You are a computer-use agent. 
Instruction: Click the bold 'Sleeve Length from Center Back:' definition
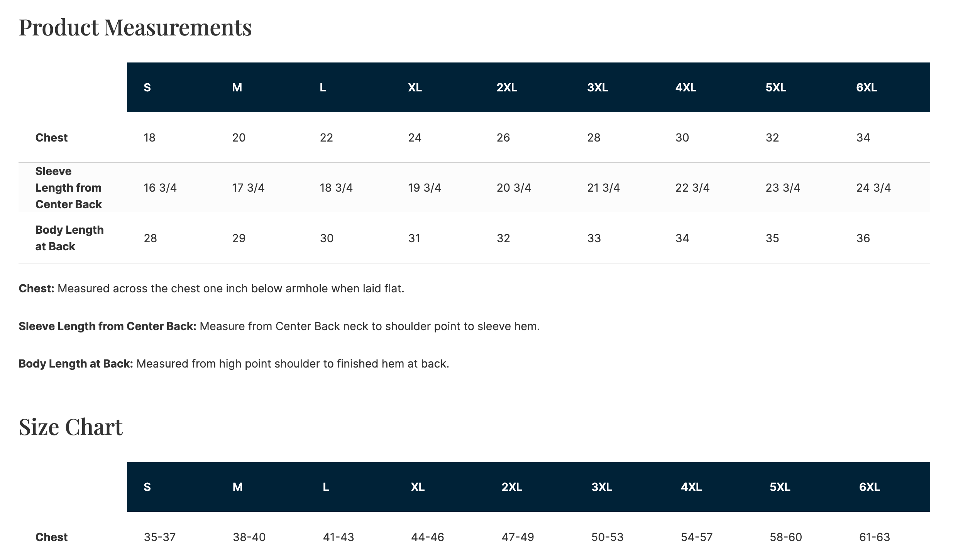107,326
